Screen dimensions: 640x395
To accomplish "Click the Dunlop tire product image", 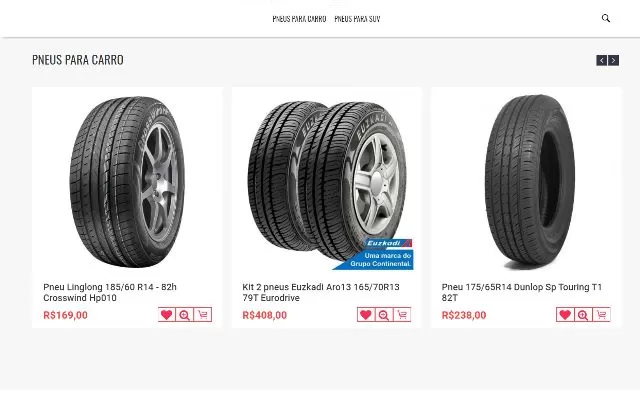I will pyautogui.click(x=530, y=182).
